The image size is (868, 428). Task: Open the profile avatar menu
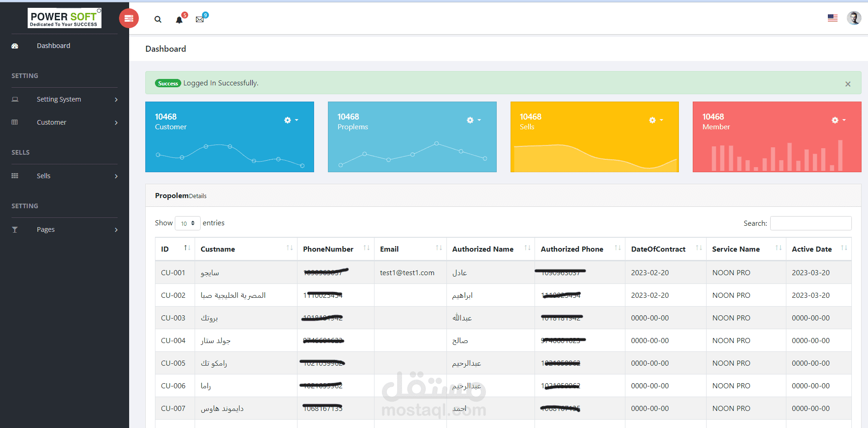pyautogui.click(x=854, y=18)
